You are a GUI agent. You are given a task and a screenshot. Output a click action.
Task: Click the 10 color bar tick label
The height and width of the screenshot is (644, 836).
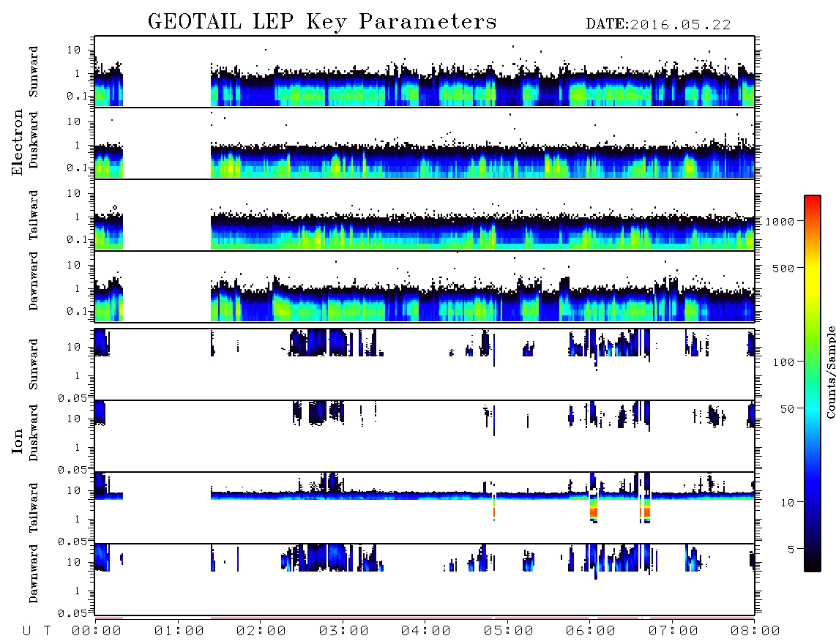click(x=788, y=503)
